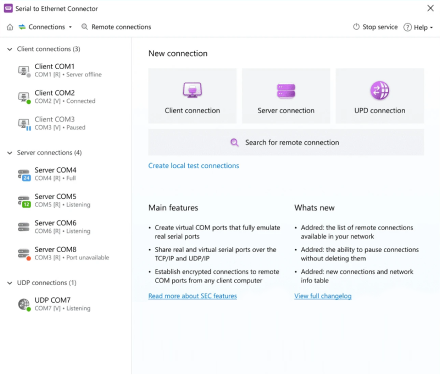Click the Remote connections magnifier icon

pyautogui.click(x=85, y=27)
